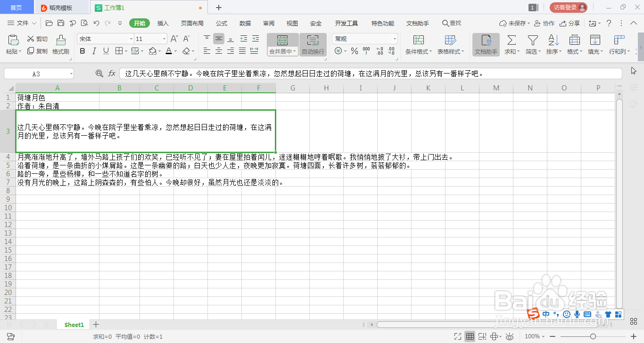
Task: Toggle 自动换行 wrap text
Action: point(313,45)
